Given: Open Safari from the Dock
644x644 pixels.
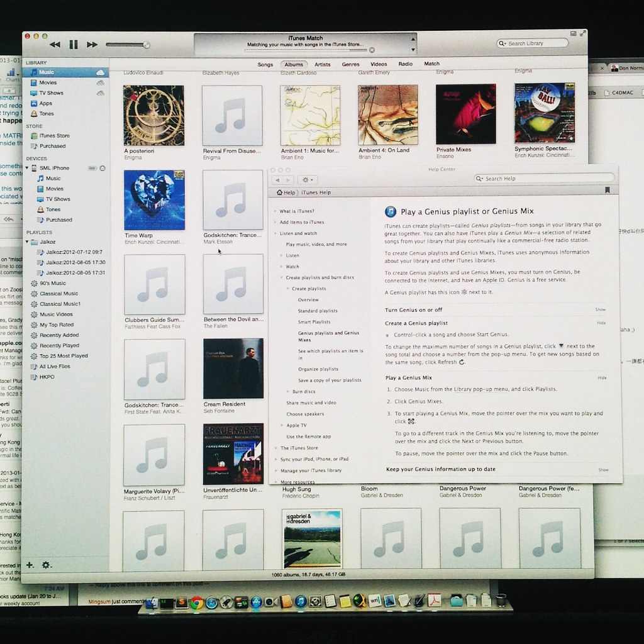Looking at the screenshot, I should (x=211, y=602).
